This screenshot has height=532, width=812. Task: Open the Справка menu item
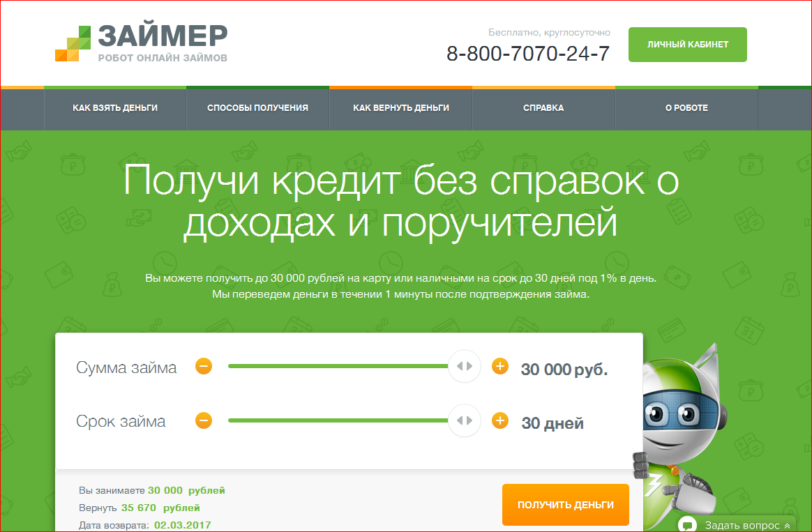[x=543, y=108]
